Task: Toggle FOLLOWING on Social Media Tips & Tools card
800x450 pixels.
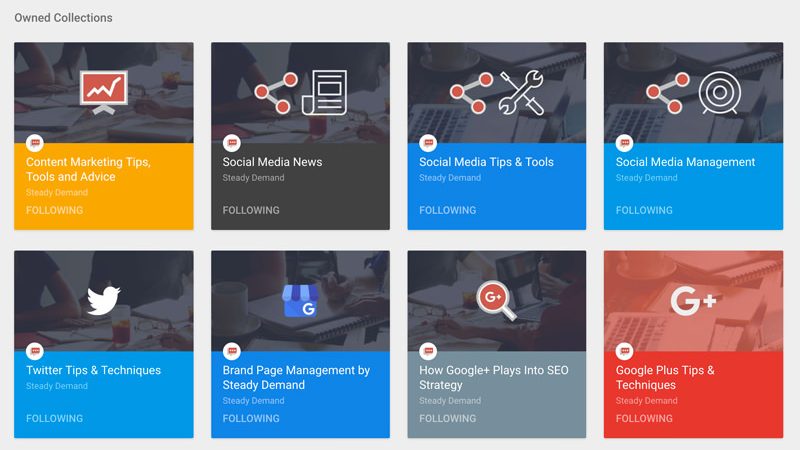Action: (x=447, y=210)
